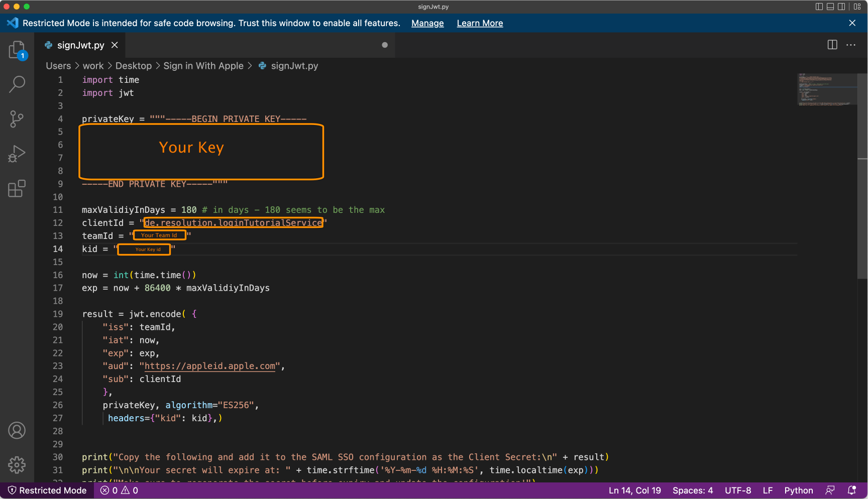Toggle primary side bar layout icon
868x499 pixels.
click(x=819, y=7)
